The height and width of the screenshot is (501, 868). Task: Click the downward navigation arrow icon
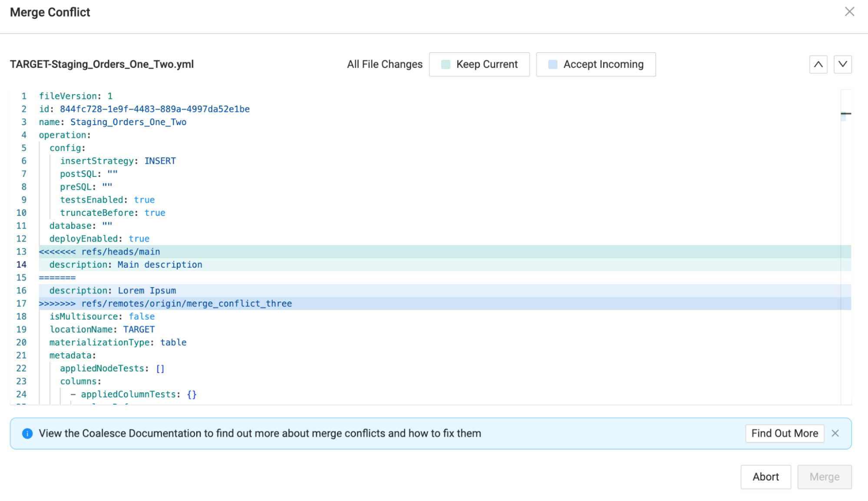pos(843,64)
